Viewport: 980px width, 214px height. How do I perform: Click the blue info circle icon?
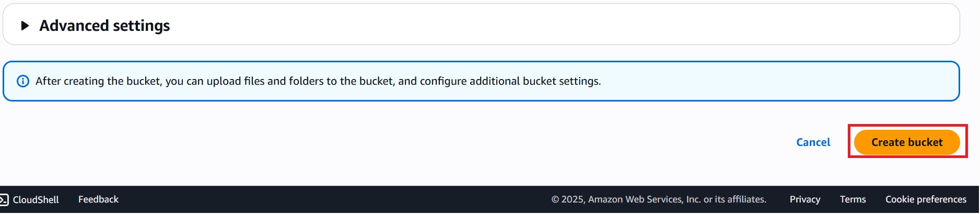coord(23,81)
